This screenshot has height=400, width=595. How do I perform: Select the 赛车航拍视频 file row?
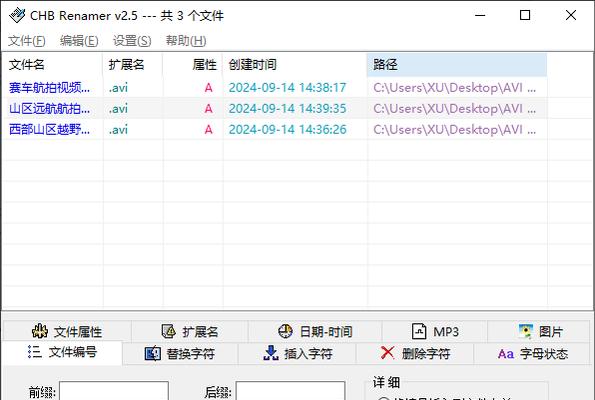275,88
